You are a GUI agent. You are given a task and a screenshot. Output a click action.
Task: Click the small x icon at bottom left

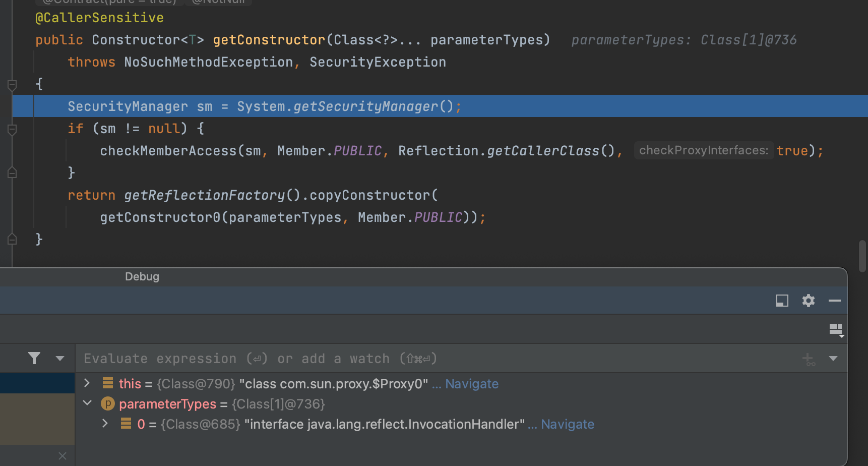[x=63, y=456]
